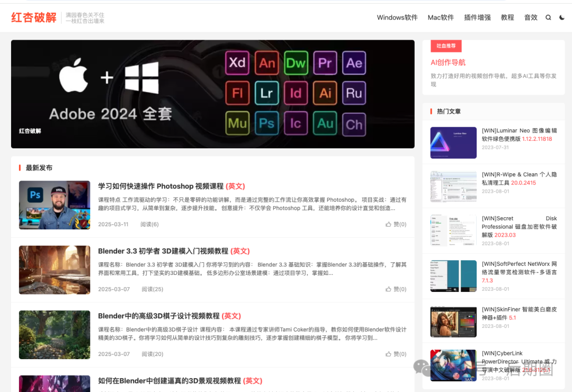Viewport: 572px width, 392px height.
Task: Click the search magnifier icon
Action: click(548, 17)
